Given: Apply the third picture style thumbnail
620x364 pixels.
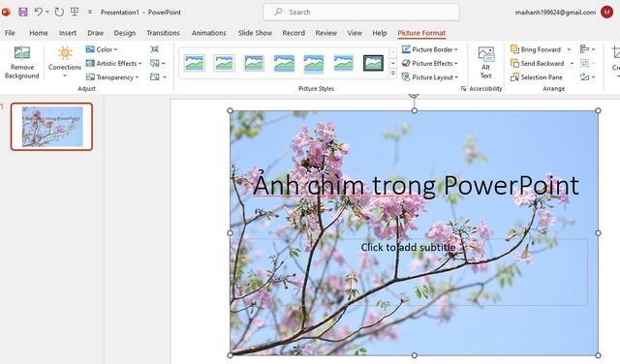Looking at the screenshot, I should coord(254,63).
